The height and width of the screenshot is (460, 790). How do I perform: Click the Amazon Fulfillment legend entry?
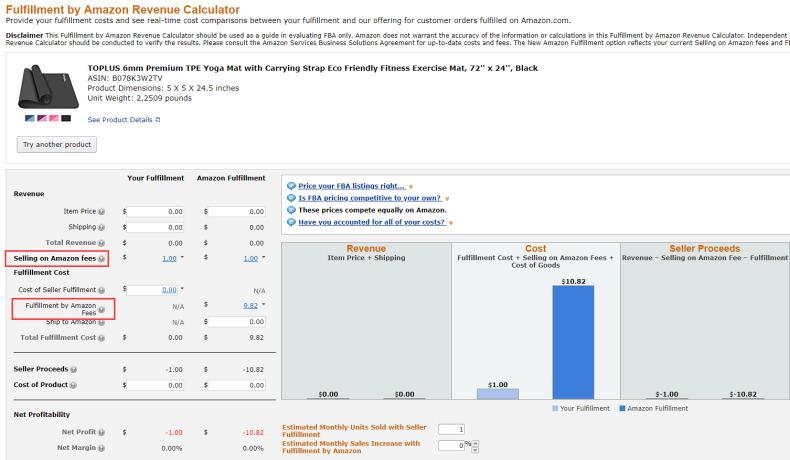click(653, 409)
